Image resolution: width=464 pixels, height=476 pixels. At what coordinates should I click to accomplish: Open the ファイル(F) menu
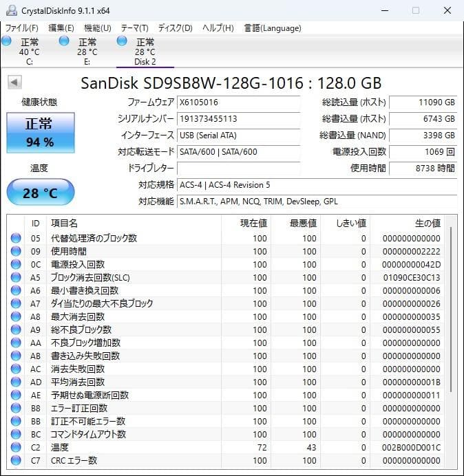pyautogui.click(x=22, y=28)
